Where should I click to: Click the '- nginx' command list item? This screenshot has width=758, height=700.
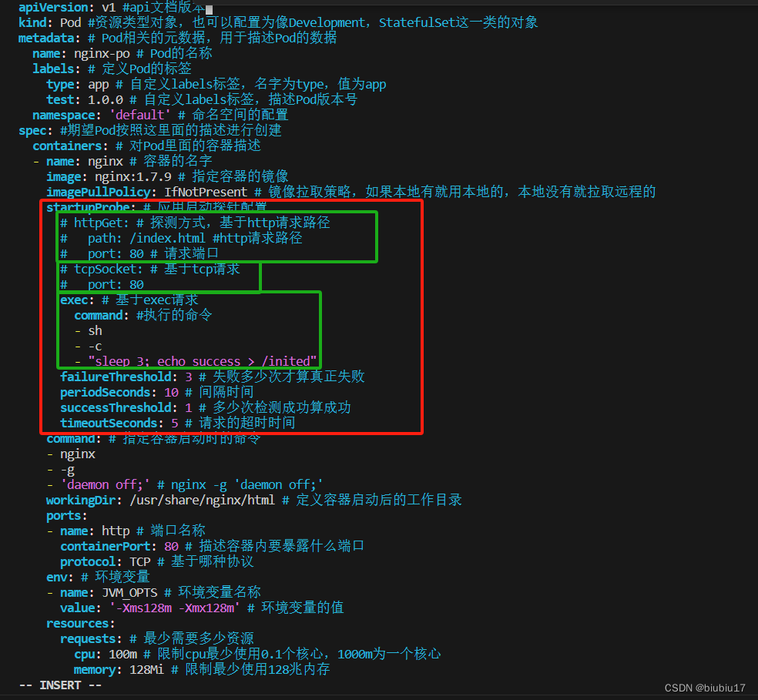click(x=71, y=454)
